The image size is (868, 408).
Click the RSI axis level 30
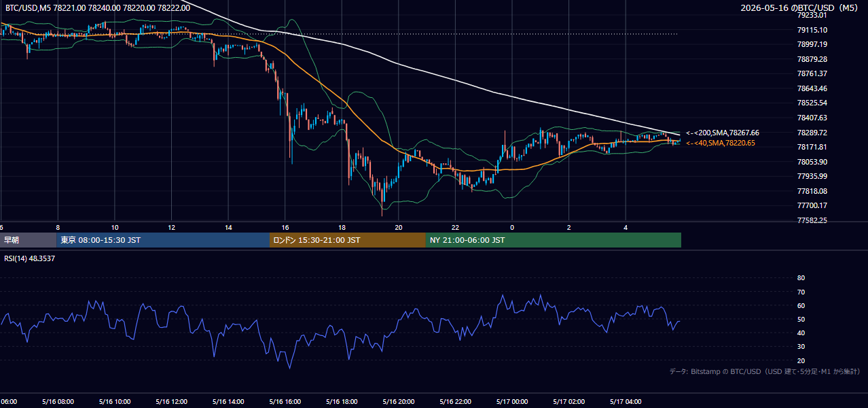801,347
